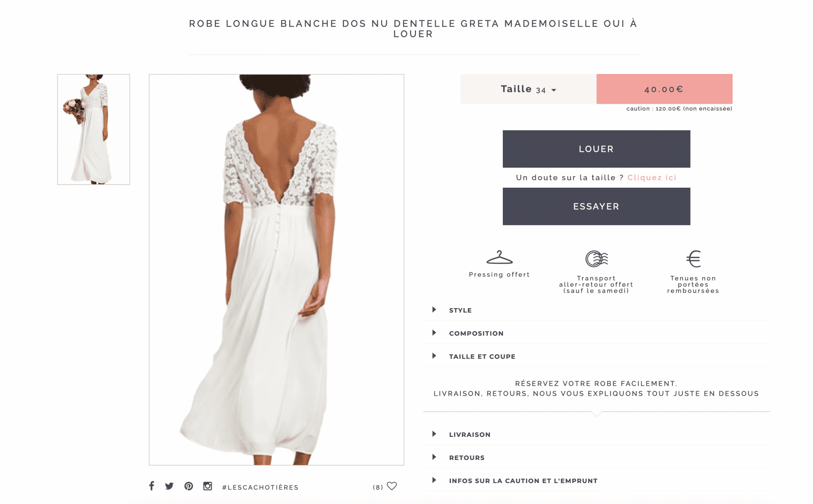Expand the LIVRAISON details

click(597, 434)
